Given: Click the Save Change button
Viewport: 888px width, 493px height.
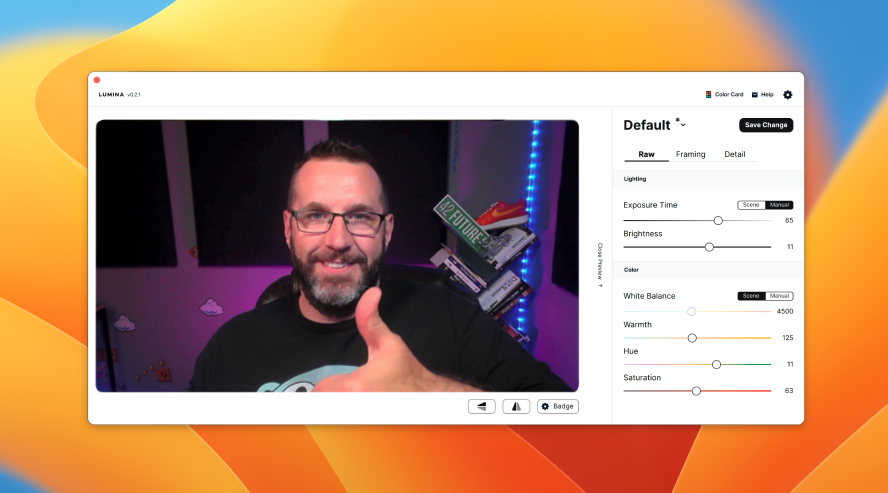Looking at the screenshot, I should tap(766, 125).
